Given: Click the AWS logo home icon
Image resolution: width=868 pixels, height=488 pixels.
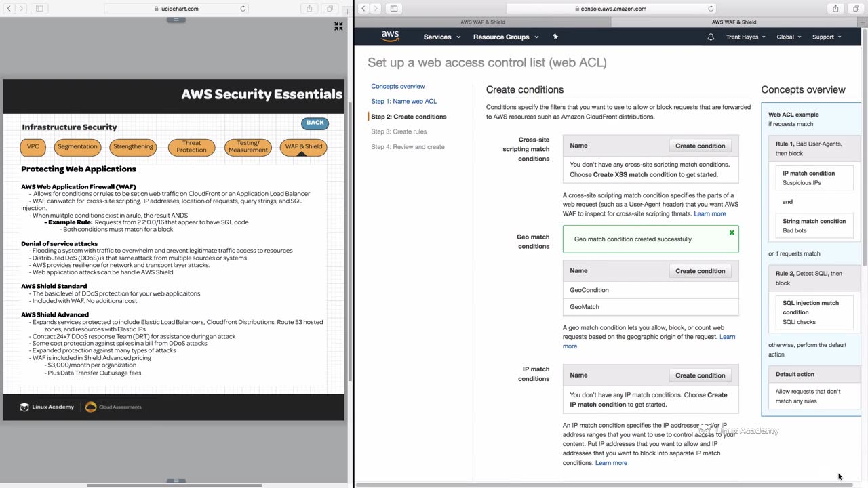Looking at the screenshot, I should (390, 36).
